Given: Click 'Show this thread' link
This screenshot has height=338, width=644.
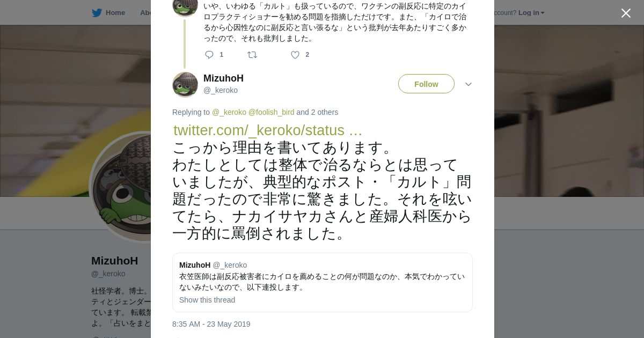Looking at the screenshot, I should point(207,300).
